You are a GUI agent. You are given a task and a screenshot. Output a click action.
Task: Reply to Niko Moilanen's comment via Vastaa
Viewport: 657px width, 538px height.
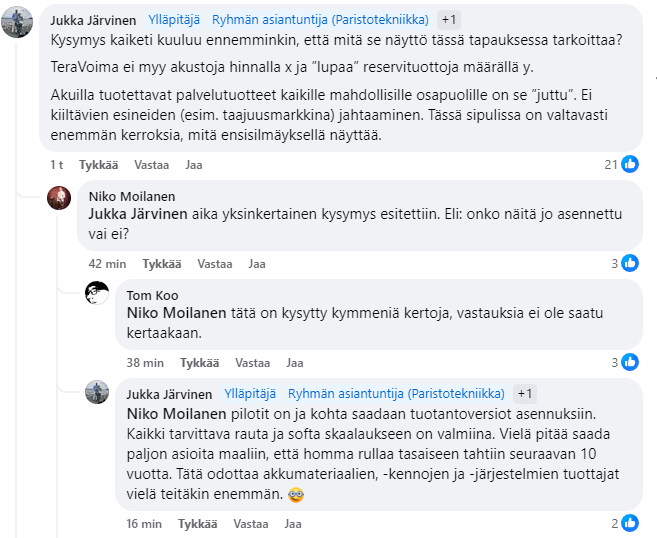pyautogui.click(x=215, y=264)
